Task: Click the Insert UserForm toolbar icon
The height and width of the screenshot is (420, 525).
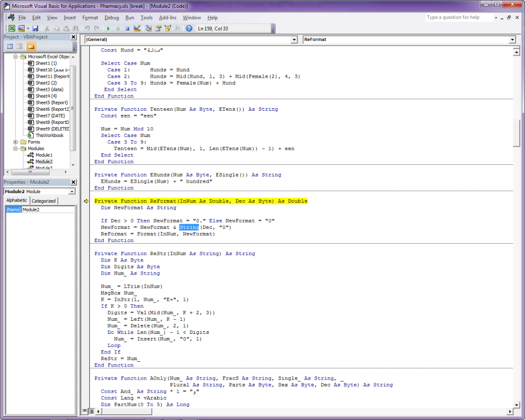Action: tap(22, 28)
